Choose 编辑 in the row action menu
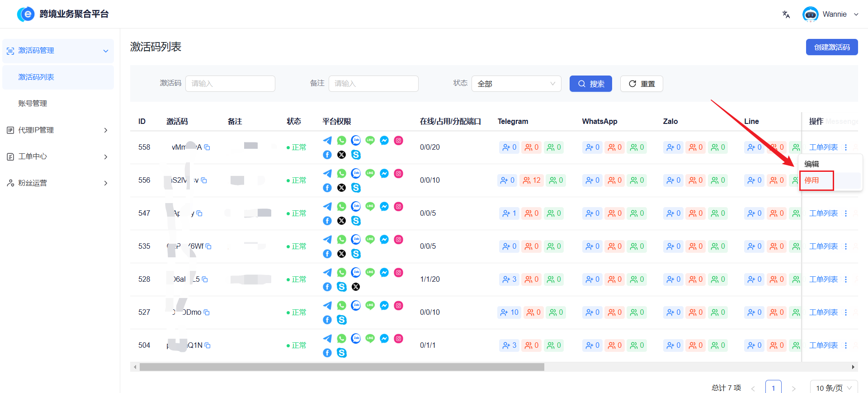The image size is (868, 393). pos(812,164)
